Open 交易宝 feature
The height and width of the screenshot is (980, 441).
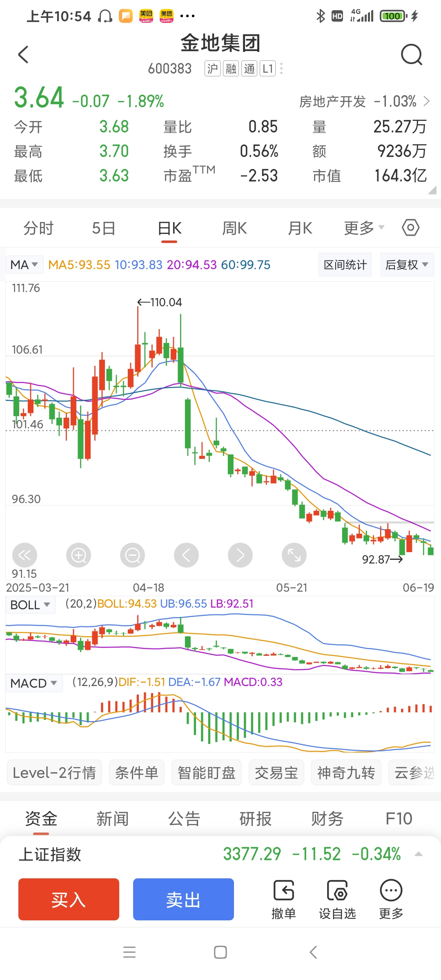276,773
